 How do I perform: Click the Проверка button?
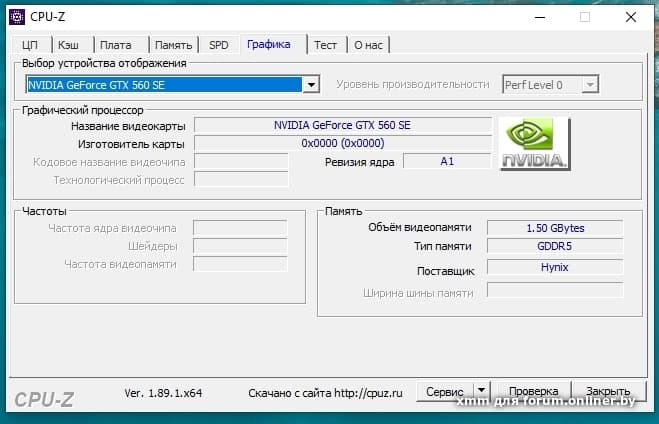coord(533,391)
